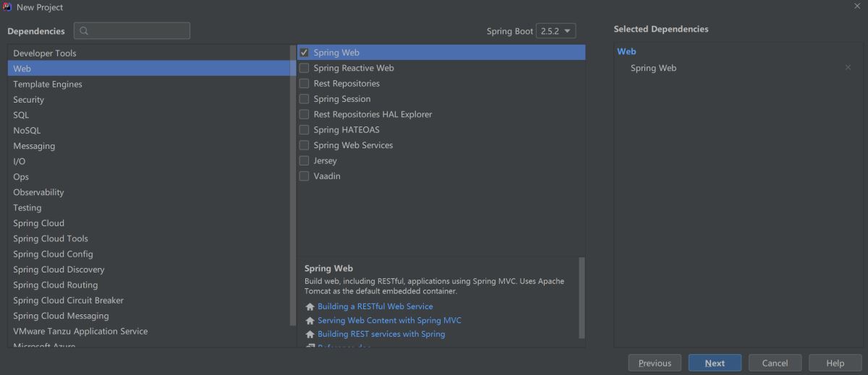The image size is (868, 375).
Task: Focus the dependencies search input field
Action: coord(137,31)
